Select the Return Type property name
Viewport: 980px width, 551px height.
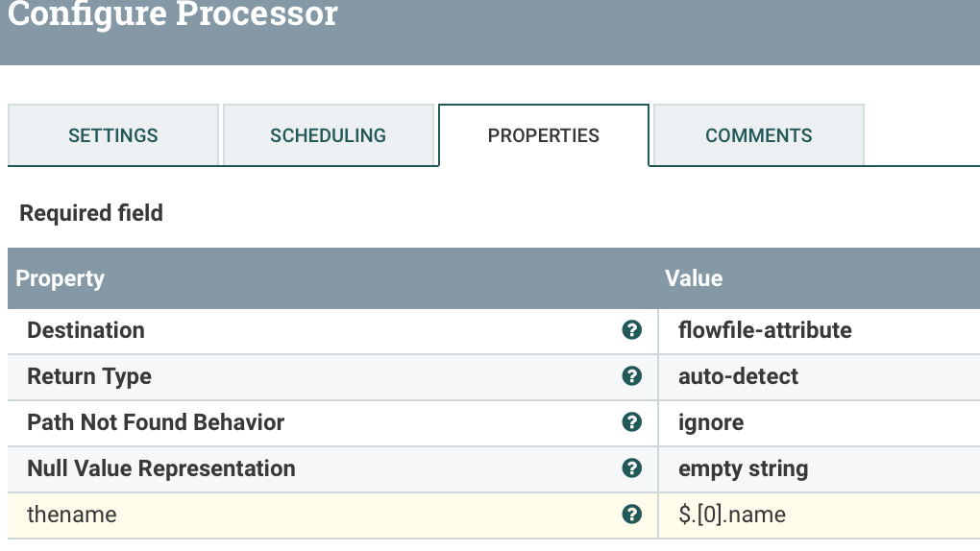(x=89, y=376)
